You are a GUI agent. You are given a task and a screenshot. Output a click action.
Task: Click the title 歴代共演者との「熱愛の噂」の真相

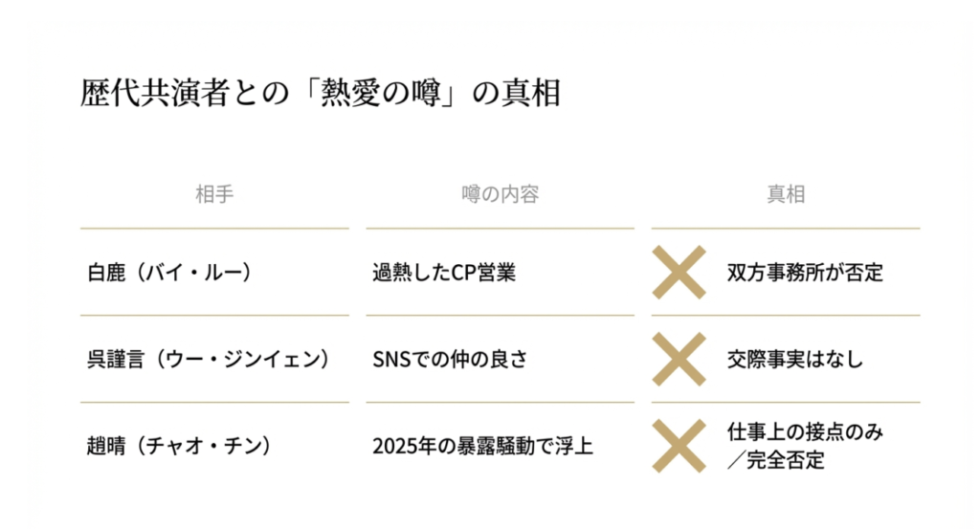click(320, 94)
